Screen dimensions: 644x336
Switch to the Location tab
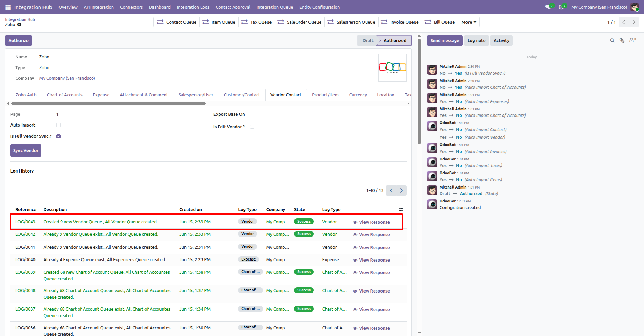tap(386, 95)
